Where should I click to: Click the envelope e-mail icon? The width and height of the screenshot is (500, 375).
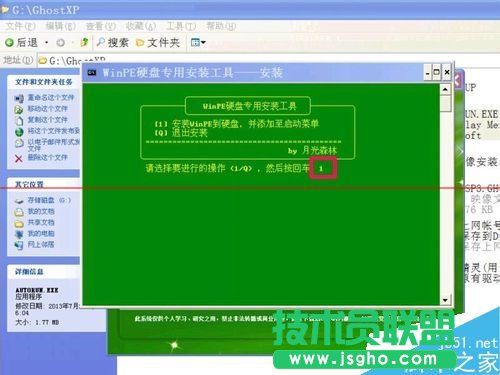[19, 143]
